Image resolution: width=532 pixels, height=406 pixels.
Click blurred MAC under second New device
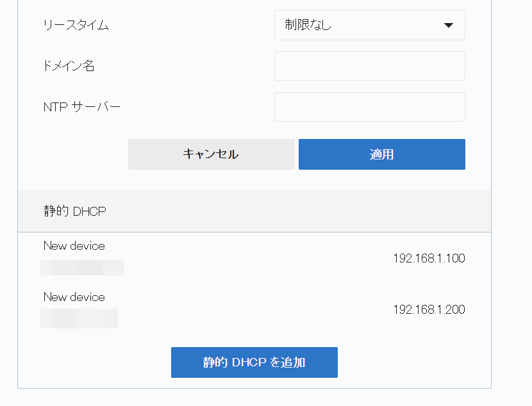click(x=79, y=318)
